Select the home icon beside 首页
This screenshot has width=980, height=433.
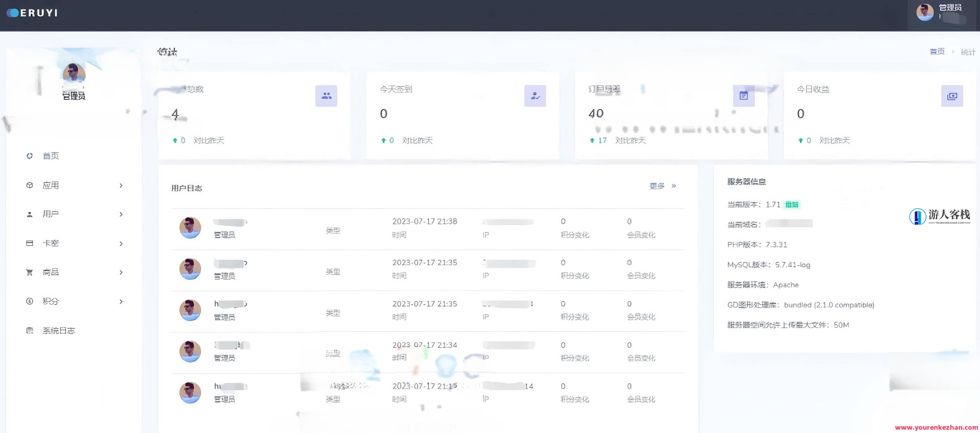pyautogui.click(x=30, y=156)
